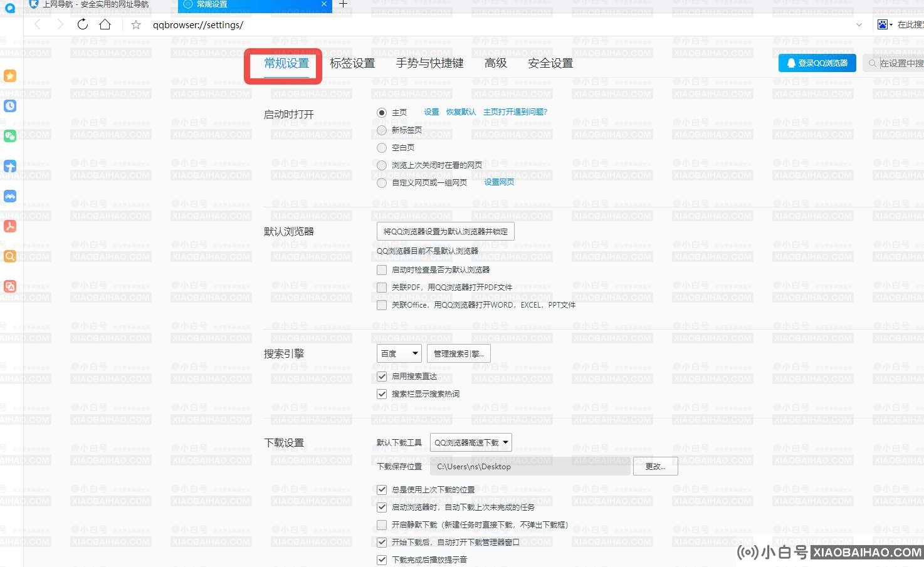The width and height of the screenshot is (924, 567).
Task: Check 关联PDF open with QQ browser
Action: [x=382, y=288]
